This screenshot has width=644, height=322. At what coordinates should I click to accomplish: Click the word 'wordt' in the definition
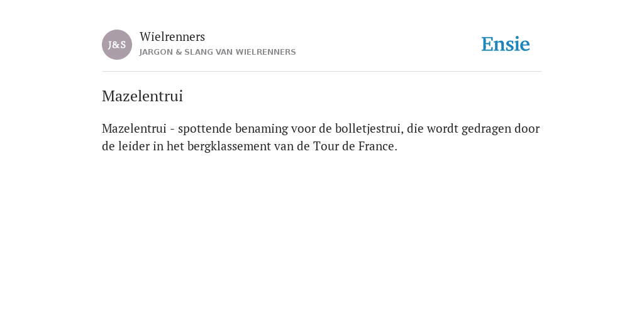tap(442, 128)
